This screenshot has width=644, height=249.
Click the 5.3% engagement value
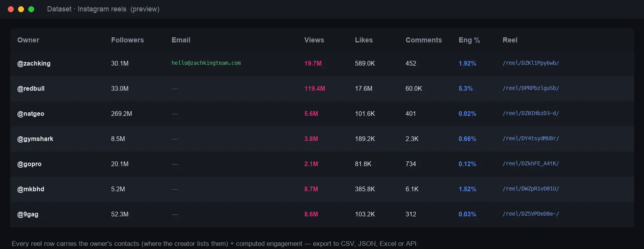[466, 88]
